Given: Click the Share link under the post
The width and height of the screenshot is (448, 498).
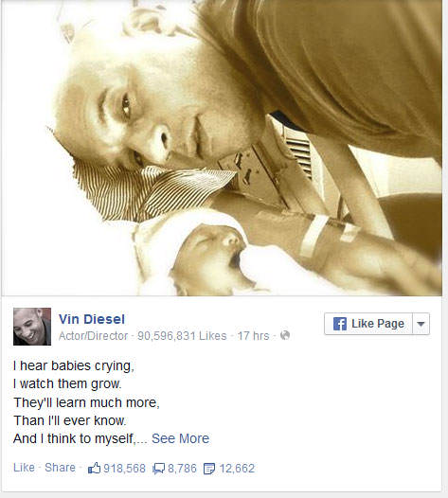Looking at the screenshot, I should [x=60, y=468].
